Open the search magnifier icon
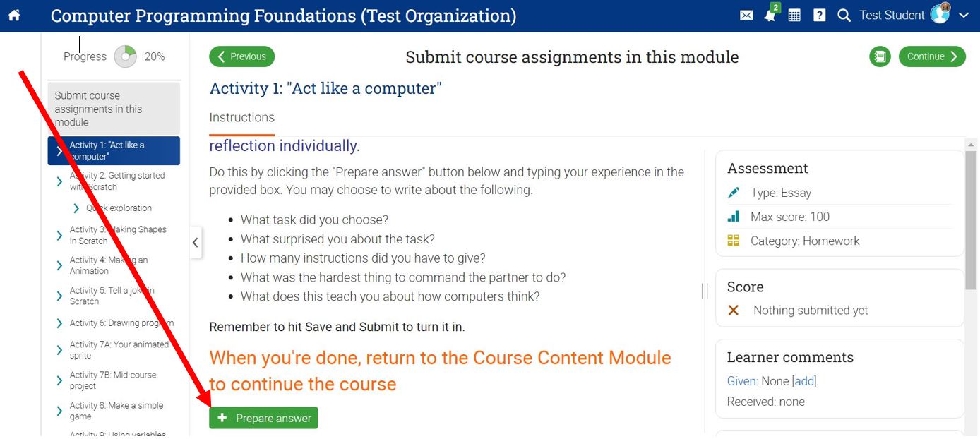This screenshot has width=980, height=439. tap(844, 16)
